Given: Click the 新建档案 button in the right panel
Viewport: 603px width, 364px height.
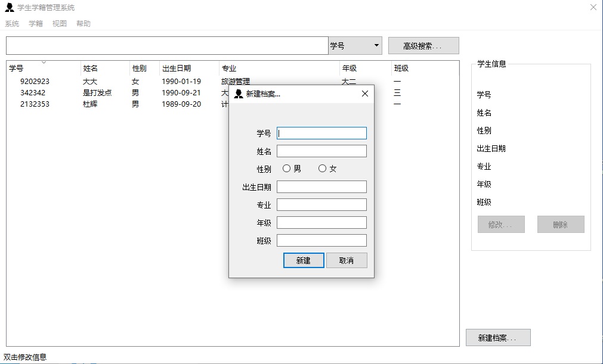Looking at the screenshot, I should point(498,337).
